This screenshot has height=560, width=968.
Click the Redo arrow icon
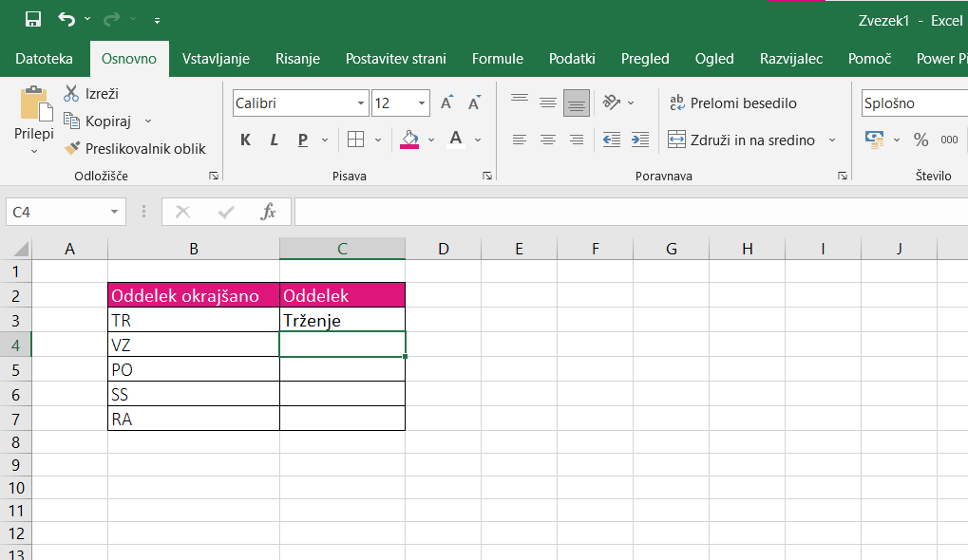coord(112,19)
